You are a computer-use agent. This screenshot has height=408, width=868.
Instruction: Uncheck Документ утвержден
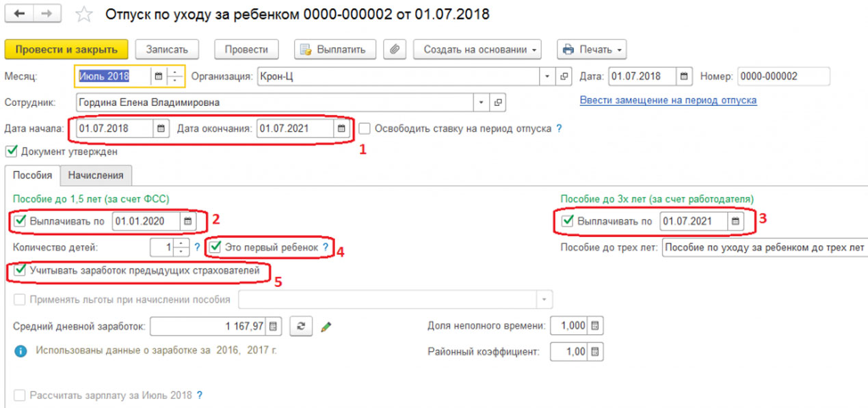tap(12, 152)
